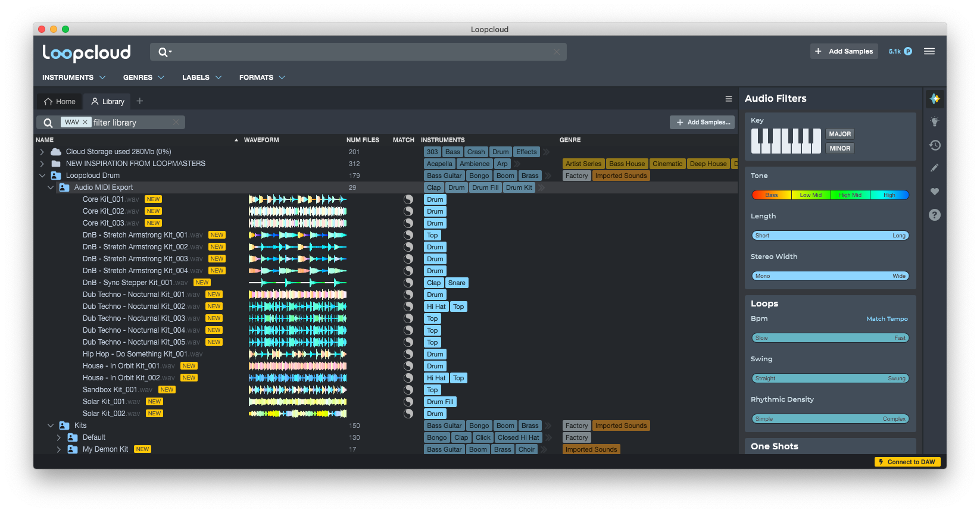Screen dimensions: 980x513
Task: Toggle the High Mid tone filter
Action: [x=850, y=195]
